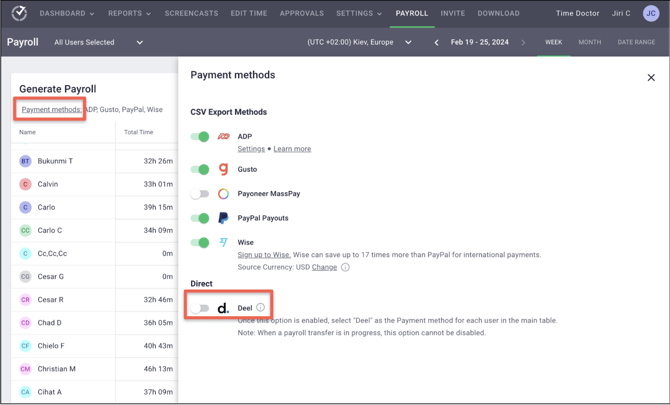Click the Payoneer MassPay logo icon
Viewport: 670px width, 405px height.
click(223, 194)
